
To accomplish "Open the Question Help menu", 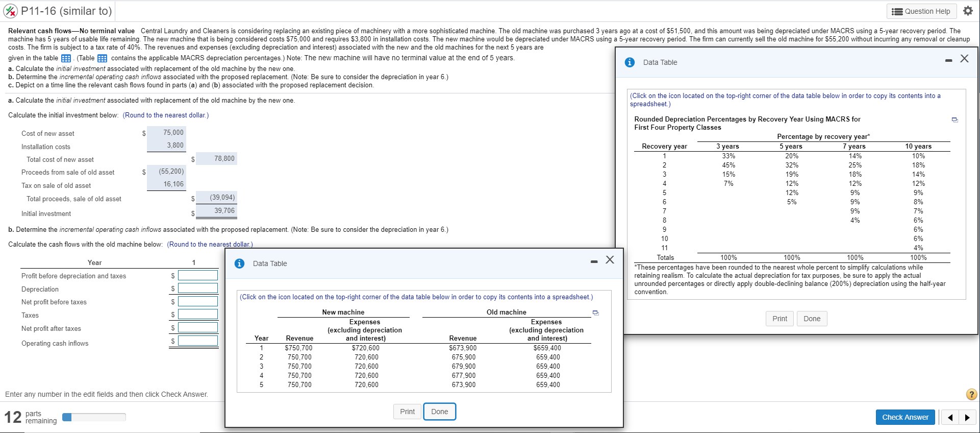I will [x=921, y=11].
